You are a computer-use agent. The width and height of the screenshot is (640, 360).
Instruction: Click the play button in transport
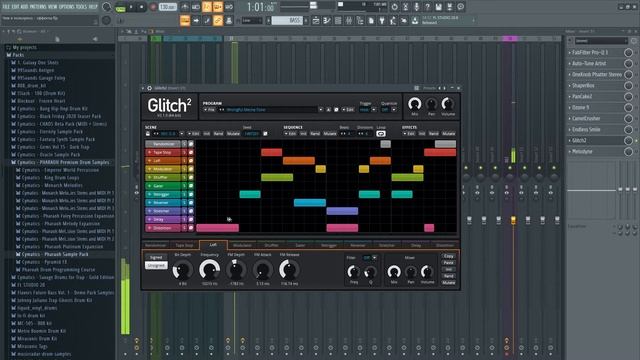131,7
